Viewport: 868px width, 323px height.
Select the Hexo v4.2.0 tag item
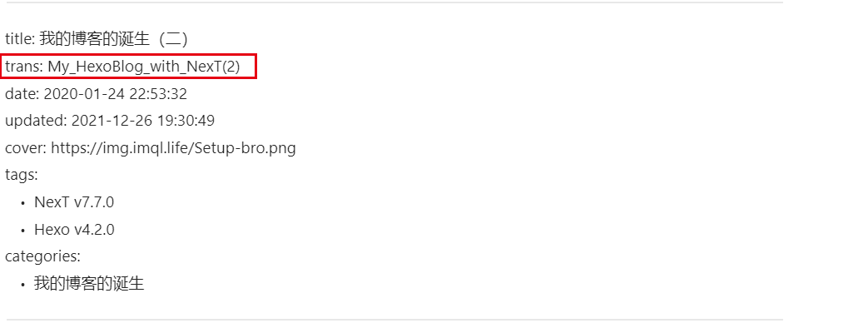74,230
